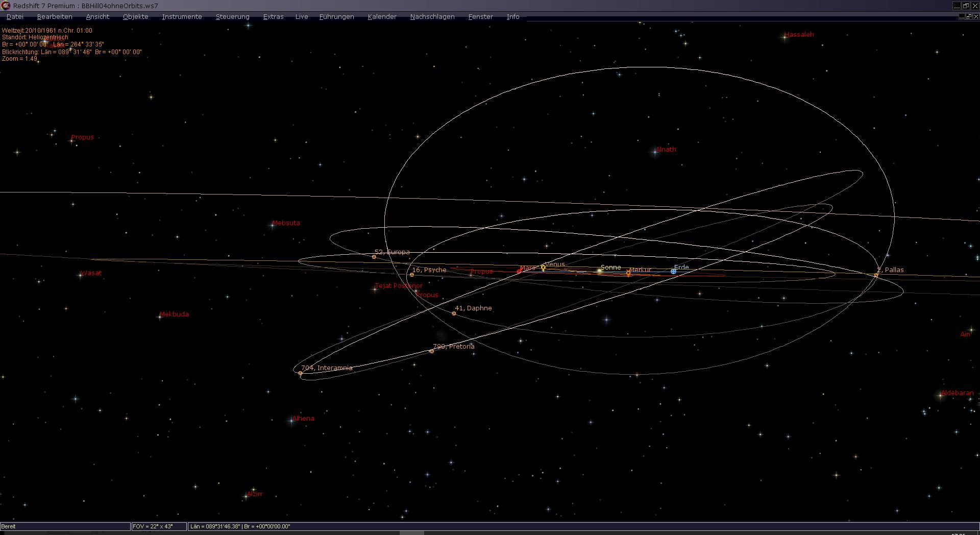Screen dimensions: 980x535
Task: Open the Kalender menu
Action: [382, 17]
